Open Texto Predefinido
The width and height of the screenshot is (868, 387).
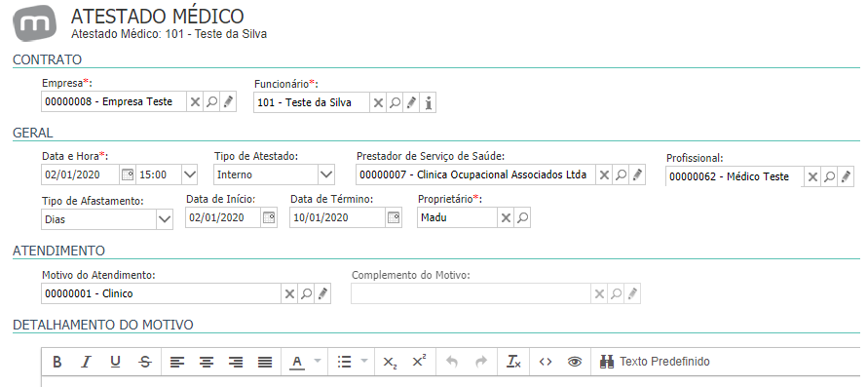(x=655, y=362)
